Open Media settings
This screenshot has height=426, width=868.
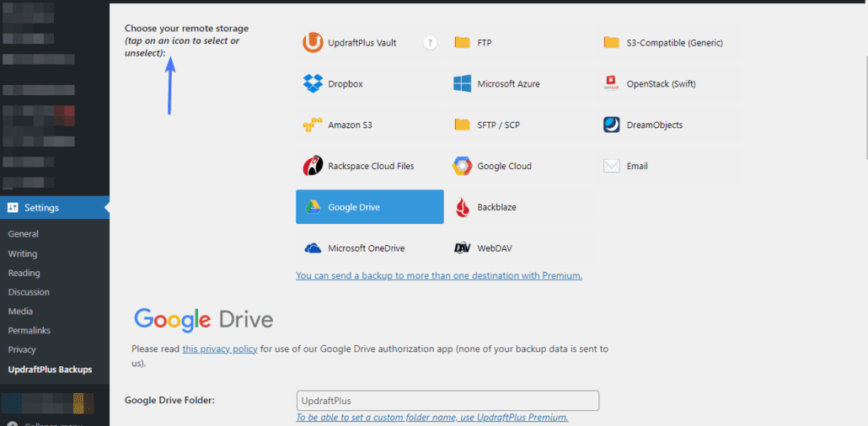20,311
